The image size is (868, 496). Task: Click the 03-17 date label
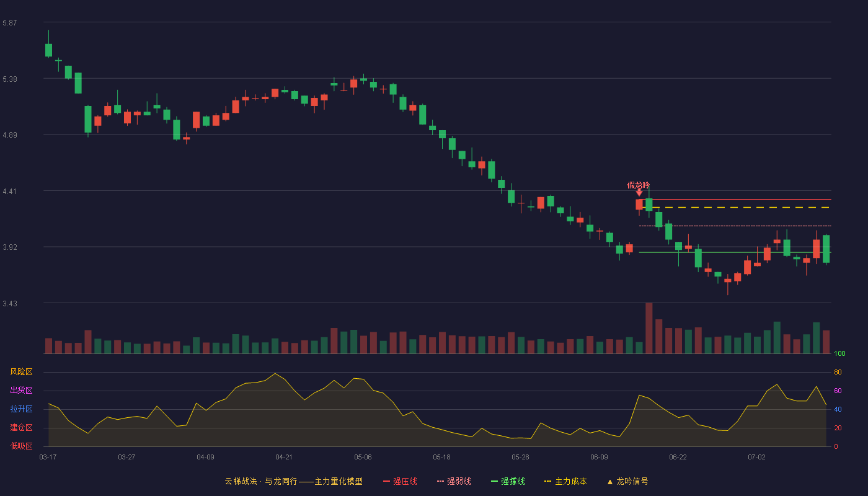tap(48, 457)
